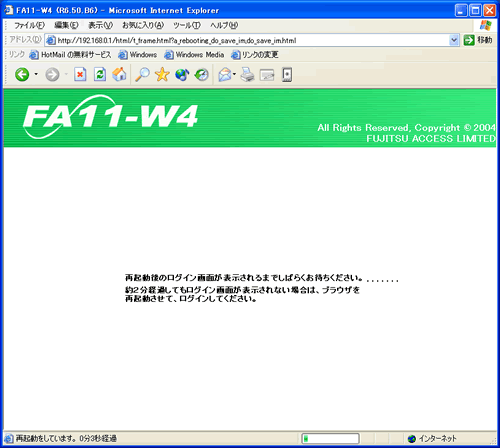Expand the address bar dropdown arrow

point(454,40)
